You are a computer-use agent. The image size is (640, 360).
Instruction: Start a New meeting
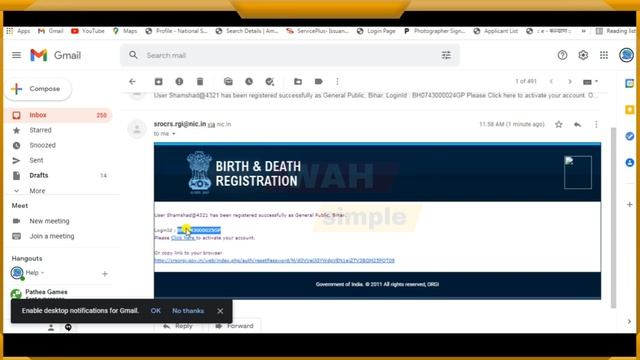tap(49, 221)
